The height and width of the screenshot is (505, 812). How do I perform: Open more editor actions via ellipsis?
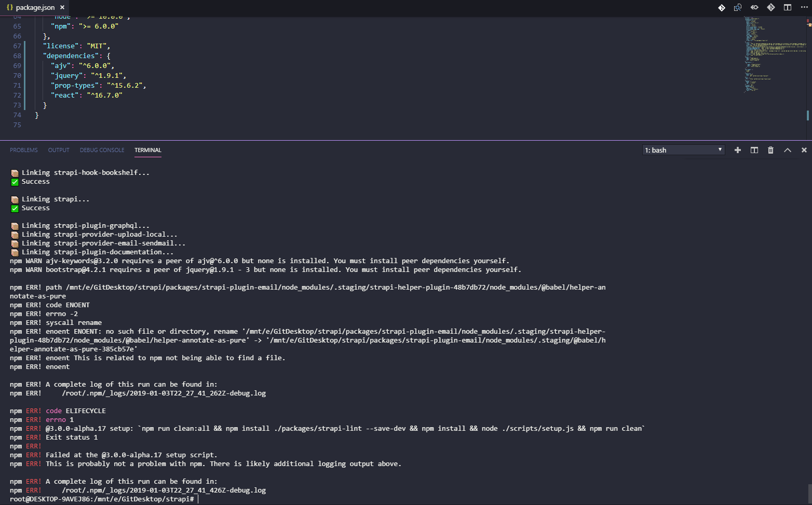(x=805, y=7)
